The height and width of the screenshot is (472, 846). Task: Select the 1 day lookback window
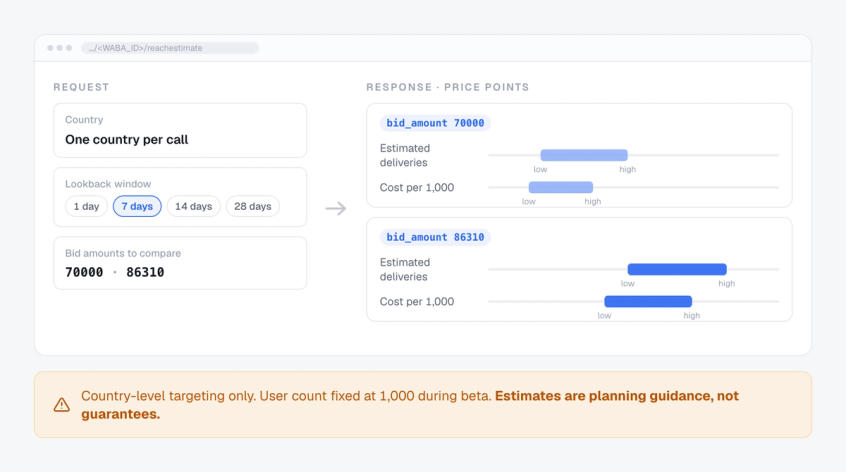click(x=86, y=207)
